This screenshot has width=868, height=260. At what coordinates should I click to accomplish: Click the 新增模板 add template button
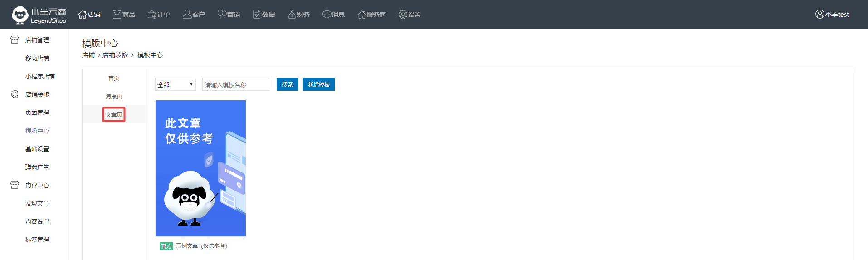[x=318, y=85]
